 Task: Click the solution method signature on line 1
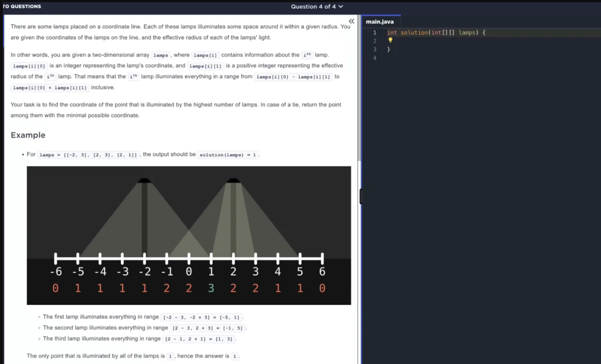(x=436, y=32)
